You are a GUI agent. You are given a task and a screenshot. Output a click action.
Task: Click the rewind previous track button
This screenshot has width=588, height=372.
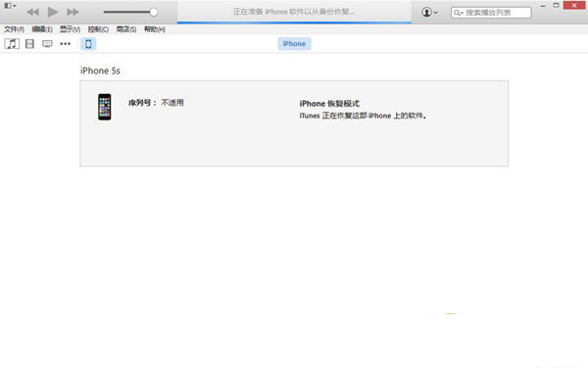tap(33, 12)
